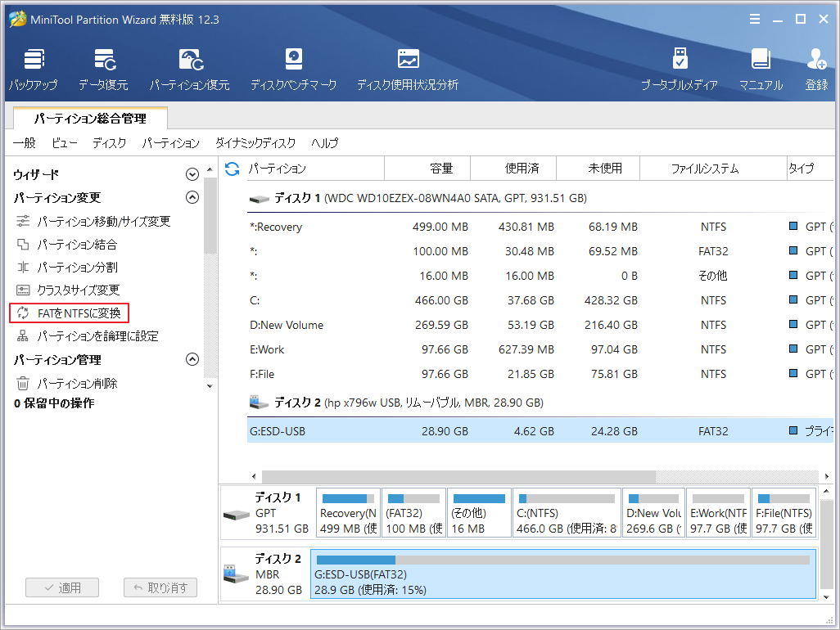This screenshot has width=840, height=630.
Task: Open the ディスク menu
Action: [x=109, y=143]
